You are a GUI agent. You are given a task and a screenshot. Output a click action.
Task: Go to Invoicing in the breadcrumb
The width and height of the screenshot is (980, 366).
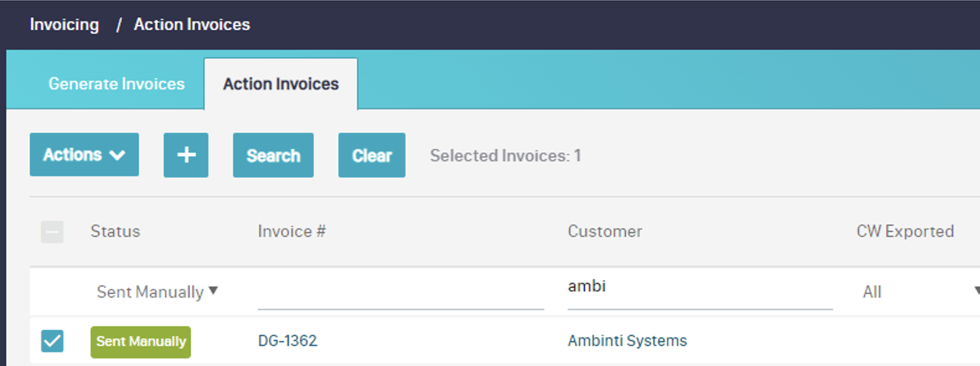[64, 24]
